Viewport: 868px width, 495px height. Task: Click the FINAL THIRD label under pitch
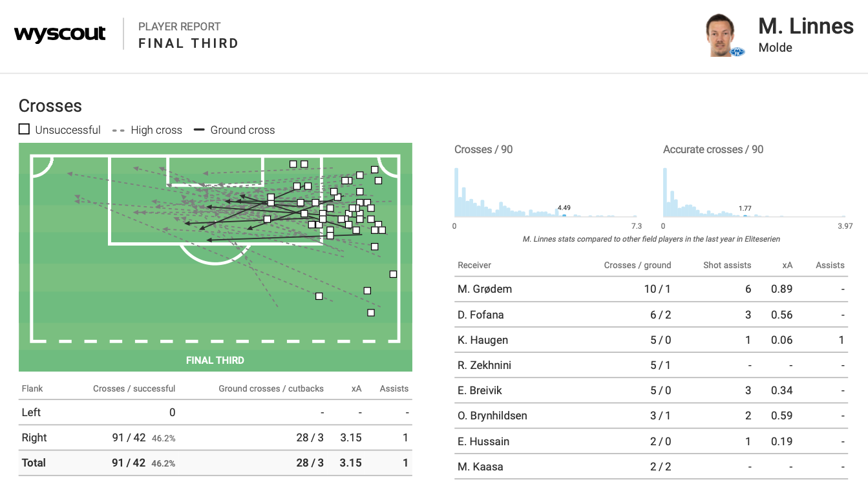pyautogui.click(x=215, y=360)
